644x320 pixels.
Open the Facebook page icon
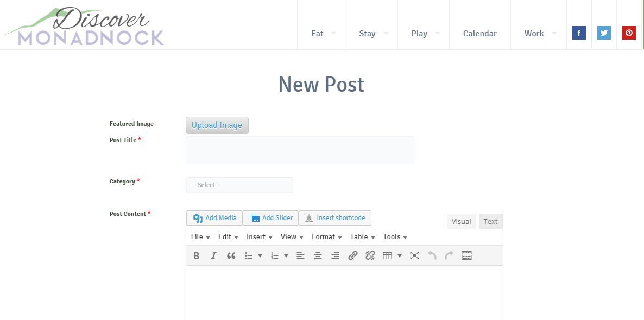coord(579,33)
